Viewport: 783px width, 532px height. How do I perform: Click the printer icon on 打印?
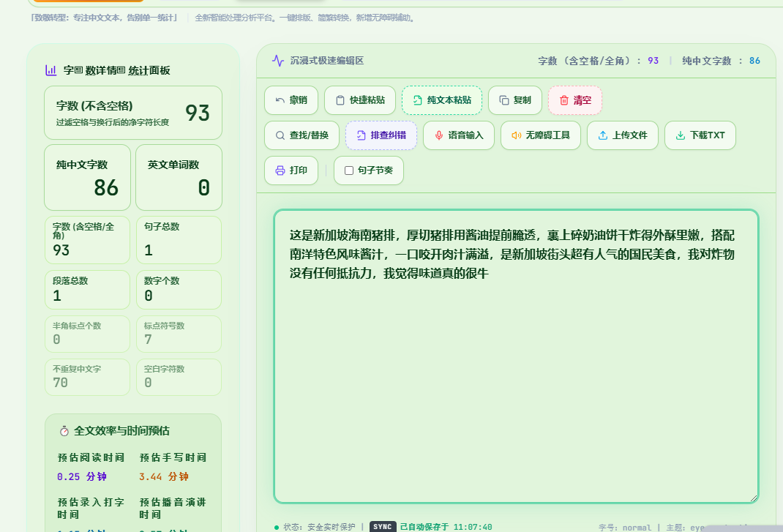coord(280,171)
